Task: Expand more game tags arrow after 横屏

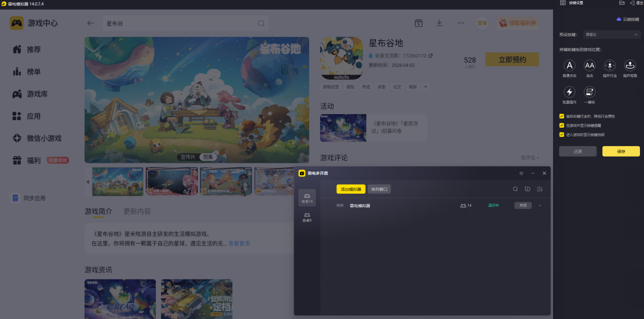Action: tap(426, 87)
